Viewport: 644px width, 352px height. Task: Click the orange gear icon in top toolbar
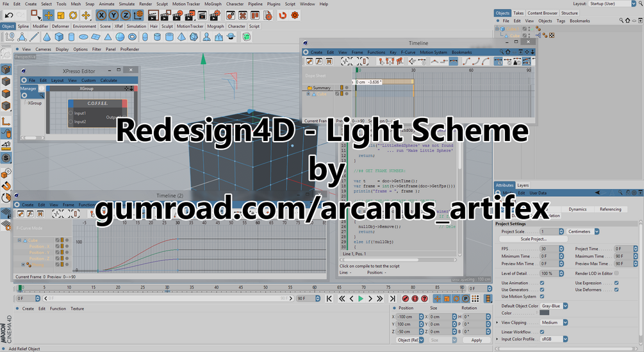click(295, 15)
